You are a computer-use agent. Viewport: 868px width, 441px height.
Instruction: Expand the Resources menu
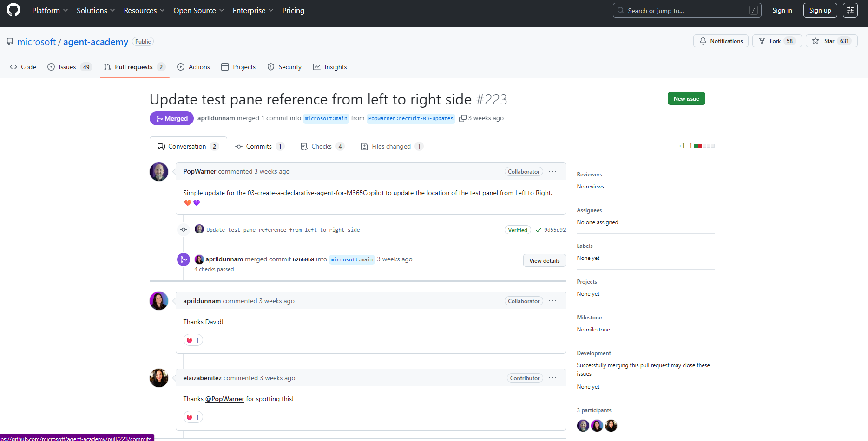click(x=144, y=10)
